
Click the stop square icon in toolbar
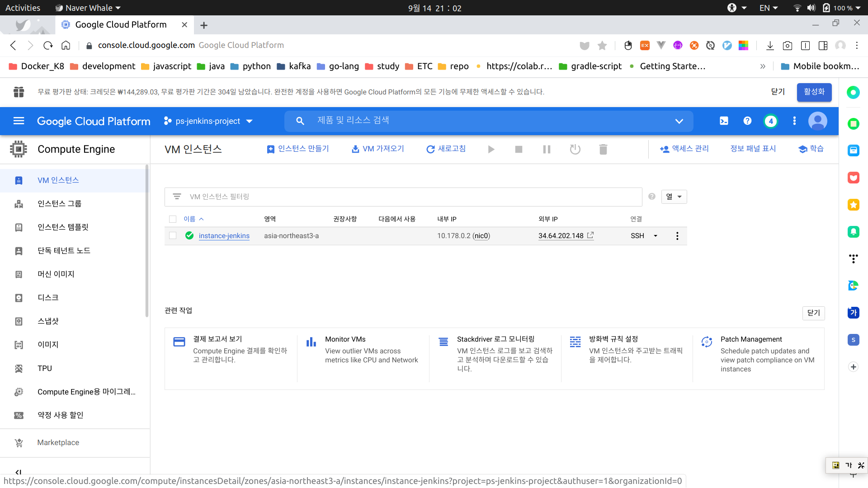point(519,149)
